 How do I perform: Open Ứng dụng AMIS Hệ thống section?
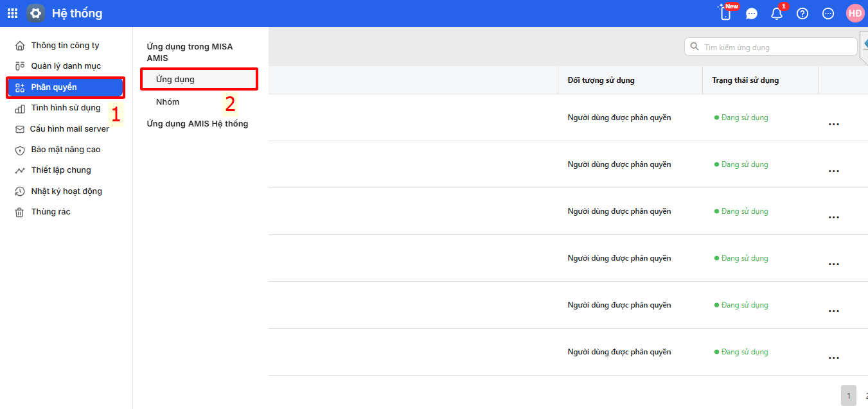(197, 124)
